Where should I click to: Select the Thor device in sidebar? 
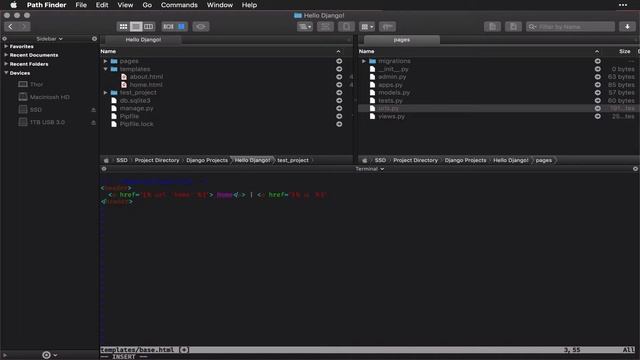36,84
